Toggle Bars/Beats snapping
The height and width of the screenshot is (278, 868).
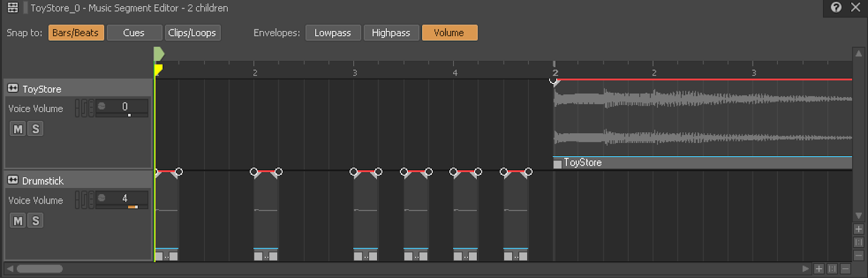(x=76, y=33)
